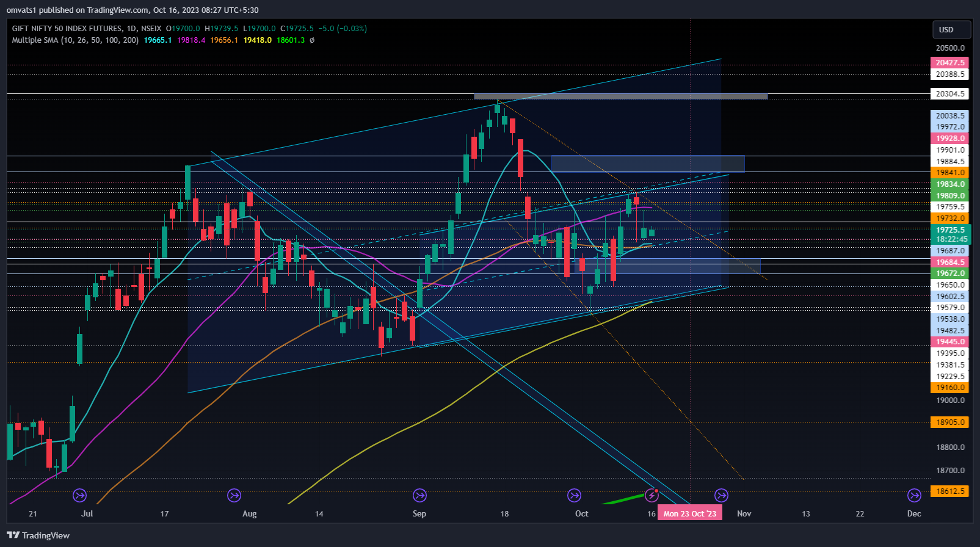Viewport: 980px width, 547px height.
Task: Click the pink price label 20427.5
Action: [951, 63]
